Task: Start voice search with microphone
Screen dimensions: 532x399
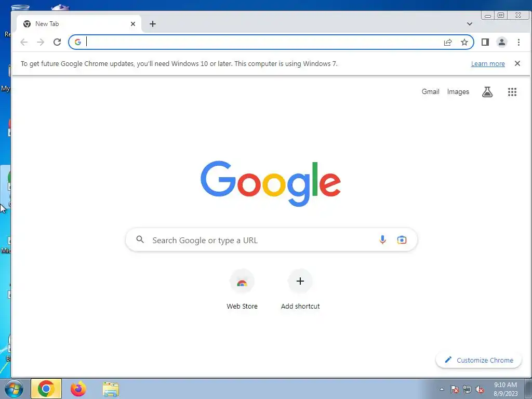Action: [382, 240]
